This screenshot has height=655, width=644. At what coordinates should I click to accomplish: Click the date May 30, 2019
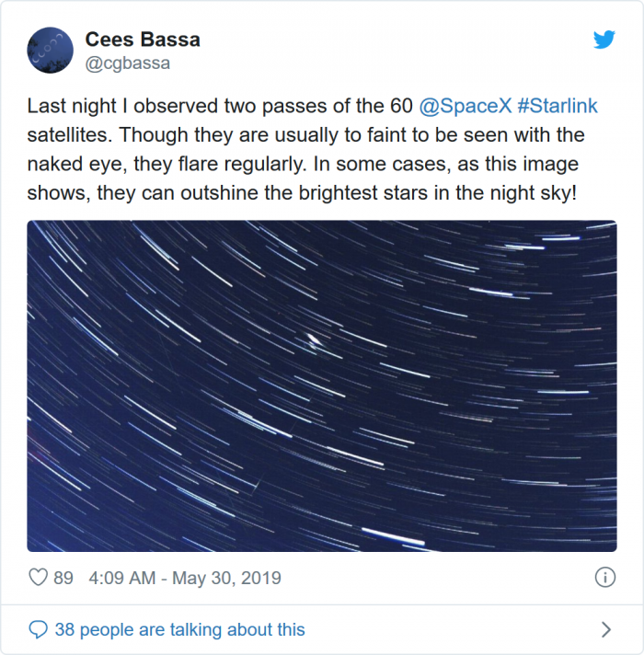[225, 579]
